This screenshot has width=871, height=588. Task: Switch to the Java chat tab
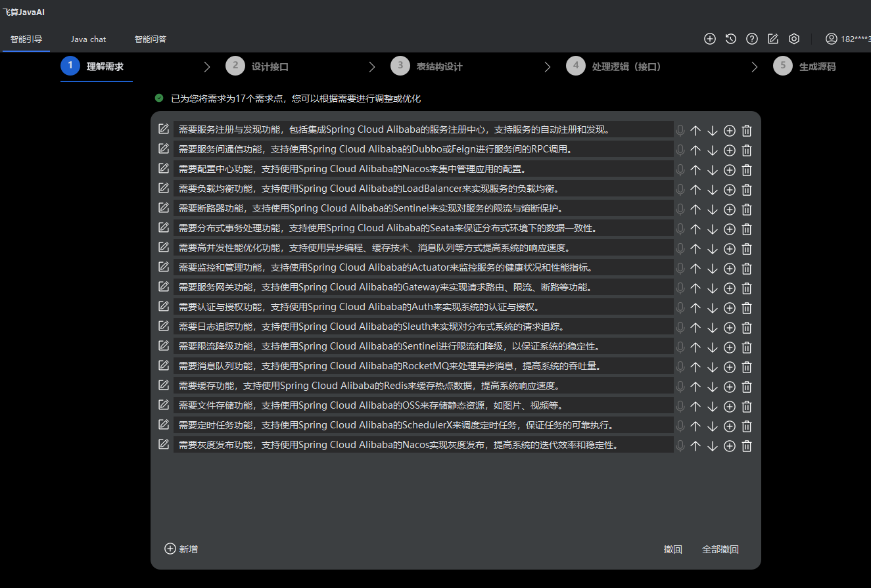[x=88, y=39]
